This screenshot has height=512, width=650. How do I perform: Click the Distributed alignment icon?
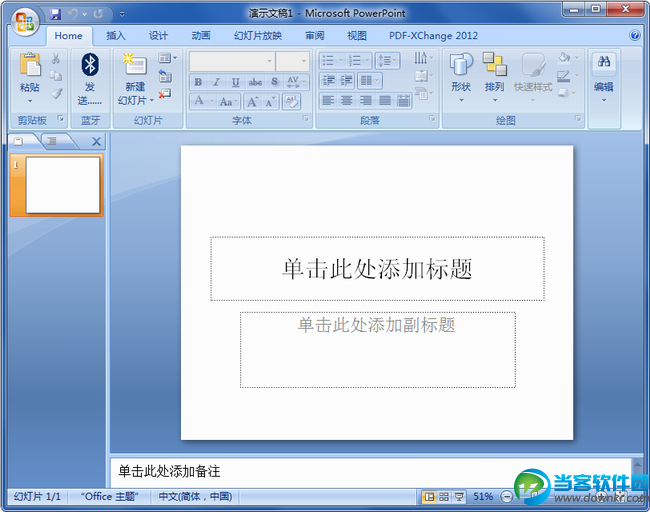tap(403, 100)
